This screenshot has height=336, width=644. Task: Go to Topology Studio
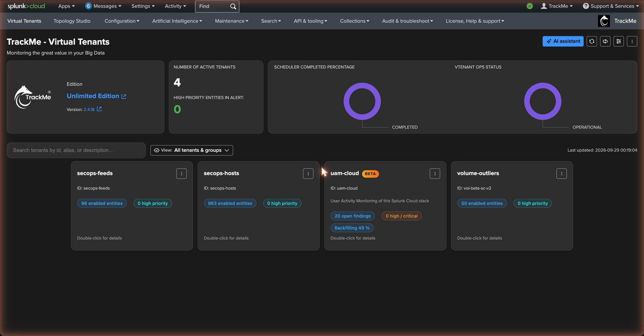point(72,21)
